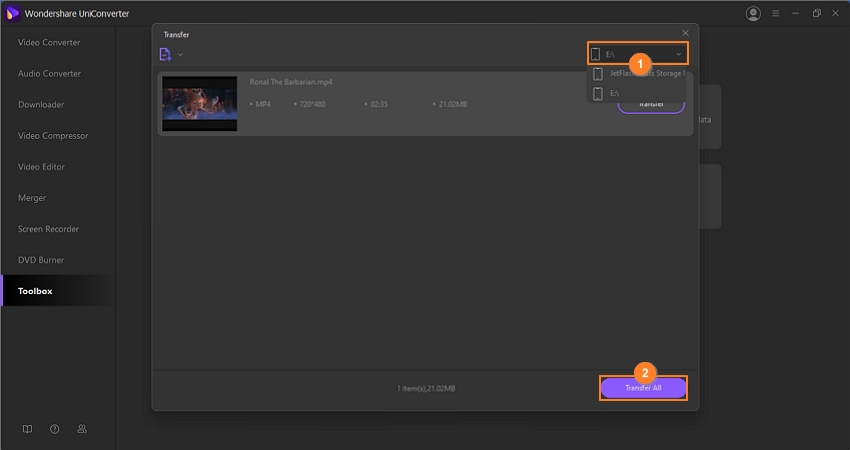
Task: Open user guide book icon
Action: 27,429
